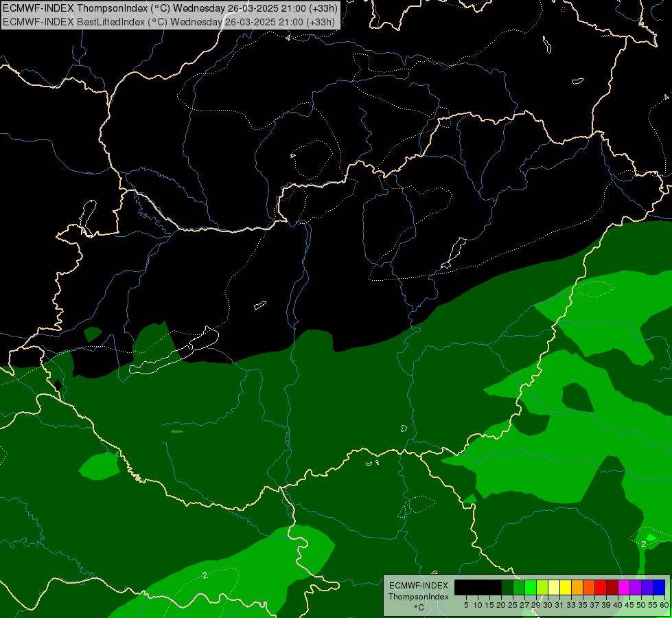This screenshot has width=672, height=618.
Task: Select the lime 29–30 legend swatch
Action: (x=542, y=587)
